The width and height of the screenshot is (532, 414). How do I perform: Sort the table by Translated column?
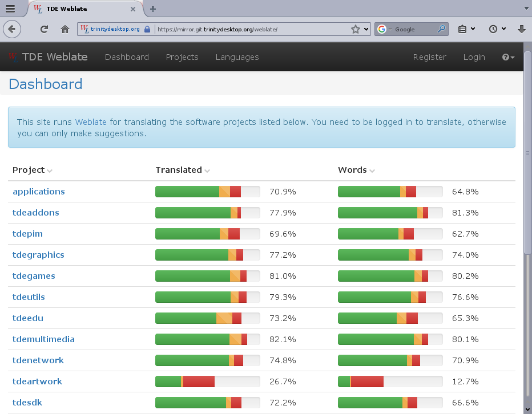(x=183, y=170)
